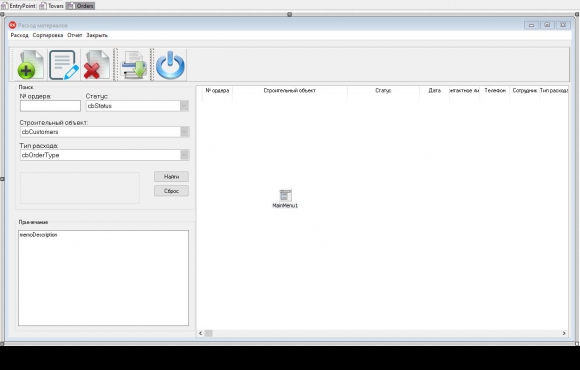Click the blue power exit icon
This screenshot has width=580, height=370.
[170, 65]
